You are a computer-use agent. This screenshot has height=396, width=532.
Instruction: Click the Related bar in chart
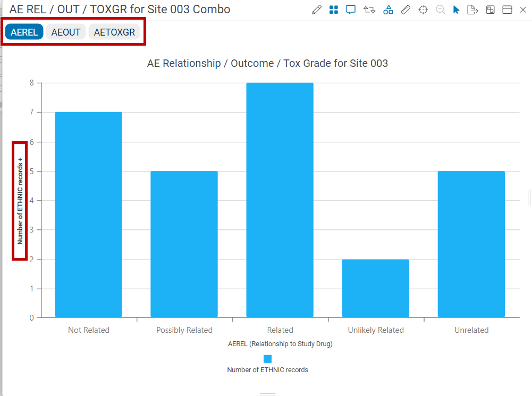click(x=280, y=200)
